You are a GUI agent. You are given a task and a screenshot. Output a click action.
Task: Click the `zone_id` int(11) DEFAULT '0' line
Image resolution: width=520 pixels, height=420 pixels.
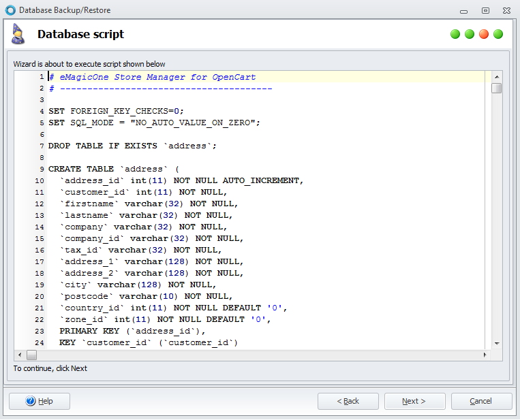coord(165,319)
